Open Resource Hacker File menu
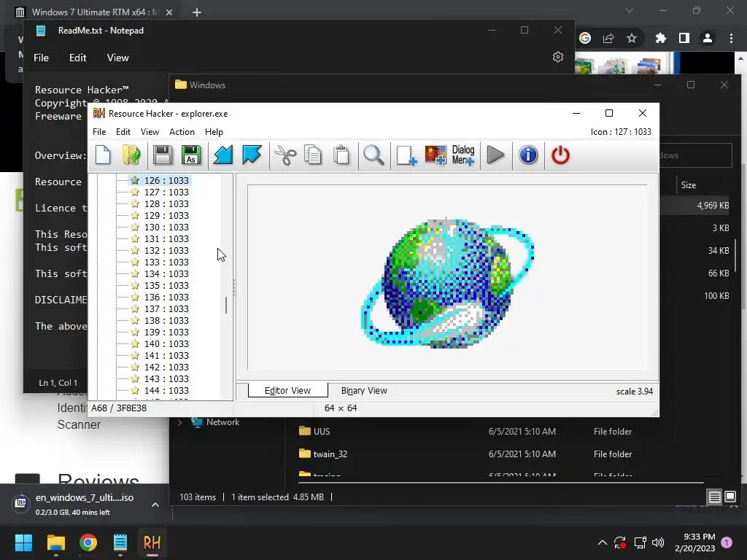Image resolution: width=747 pixels, height=560 pixels. pyautogui.click(x=99, y=132)
